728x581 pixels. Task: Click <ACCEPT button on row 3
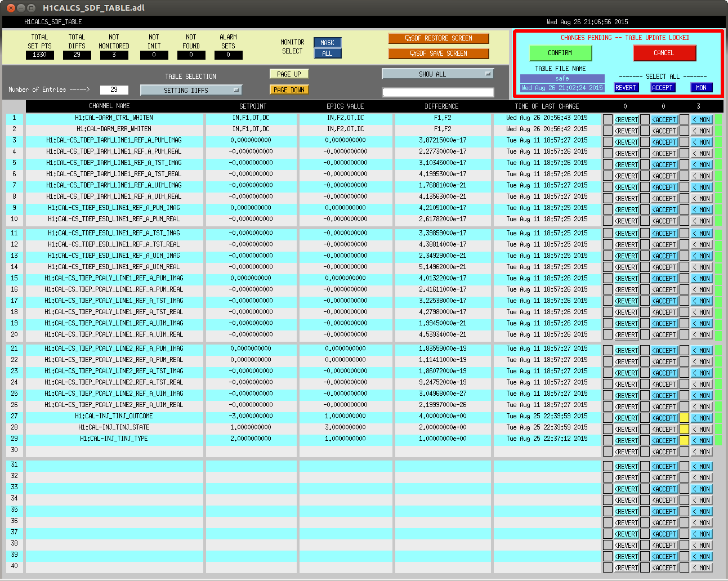[x=664, y=142]
